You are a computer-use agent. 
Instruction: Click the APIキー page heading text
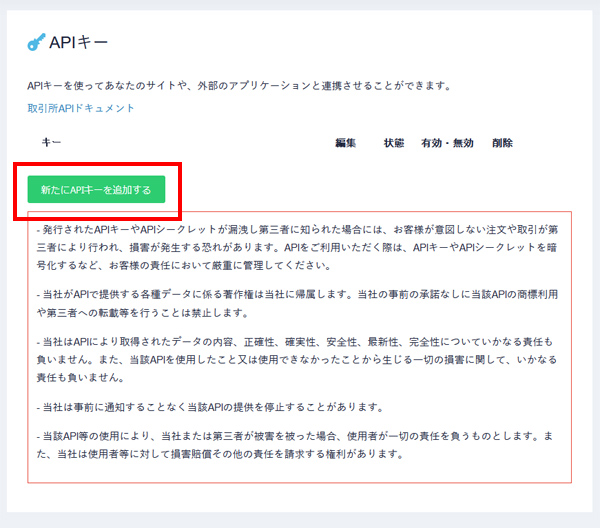(x=78, y=42)
